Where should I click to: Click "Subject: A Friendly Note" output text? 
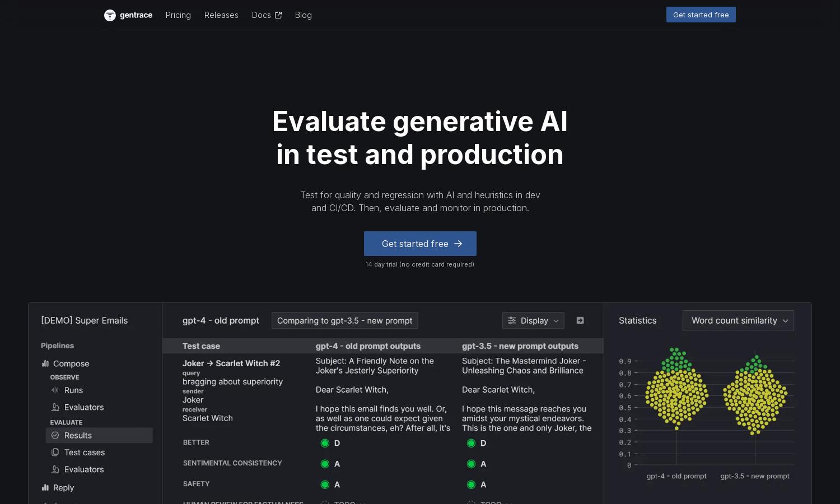pos(375,366)
